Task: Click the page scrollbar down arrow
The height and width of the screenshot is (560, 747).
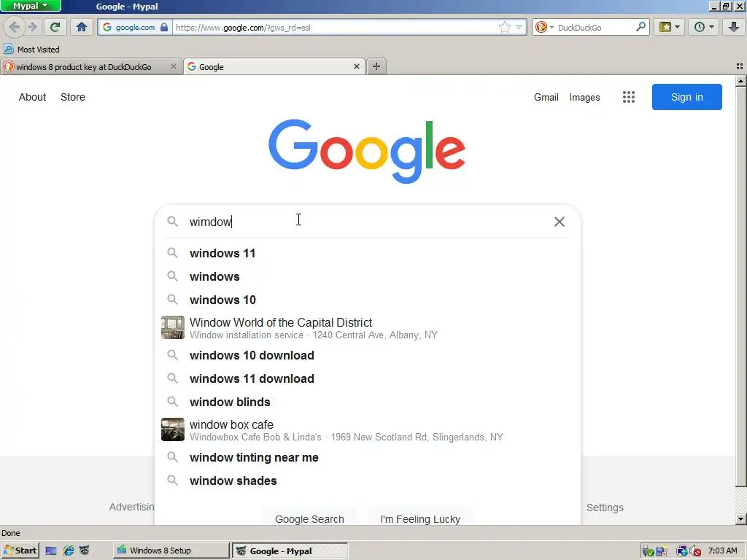Action: 740,518
